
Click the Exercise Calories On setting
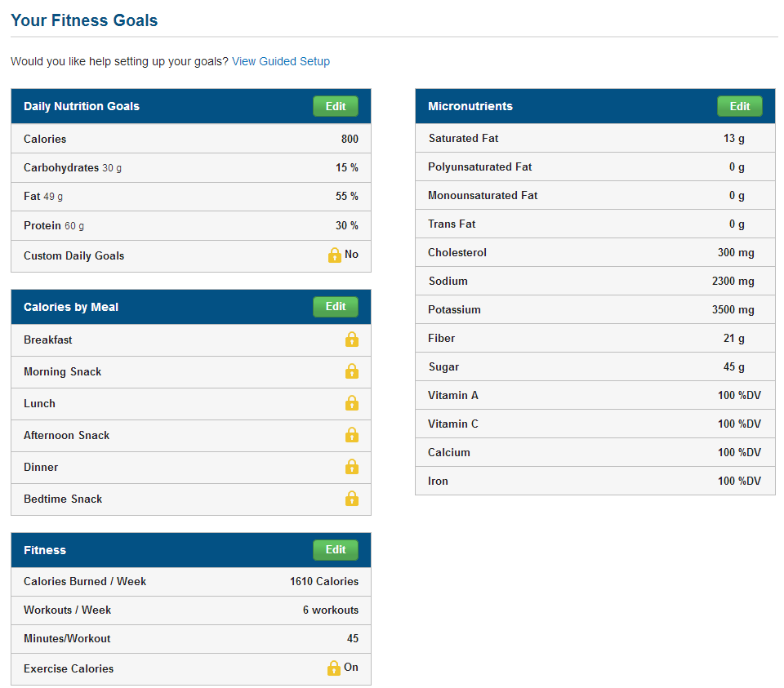(351, 667)
